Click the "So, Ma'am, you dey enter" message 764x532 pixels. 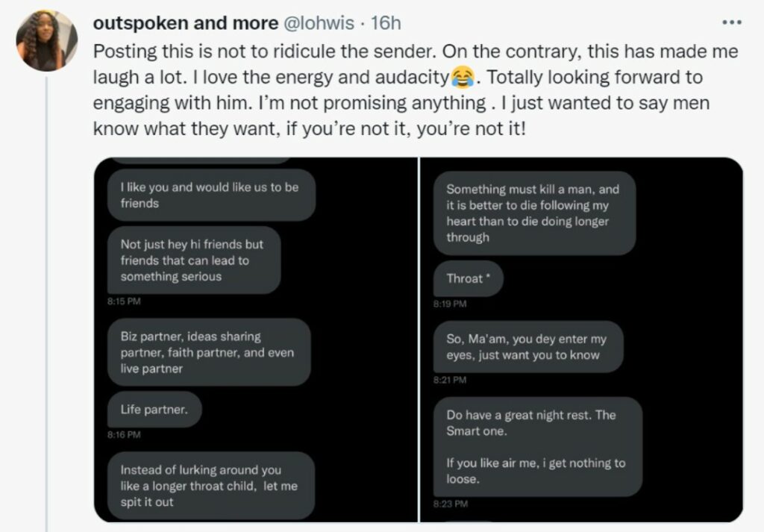pos(527,347)
